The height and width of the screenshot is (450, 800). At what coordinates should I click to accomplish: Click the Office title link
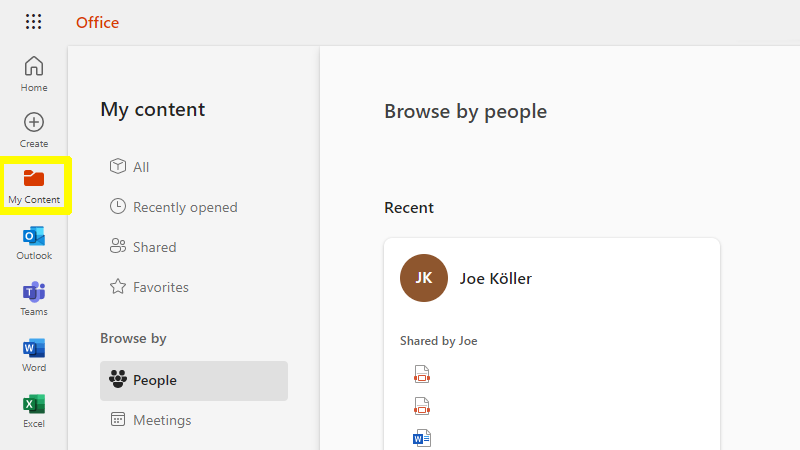click(x=97, y=22)
